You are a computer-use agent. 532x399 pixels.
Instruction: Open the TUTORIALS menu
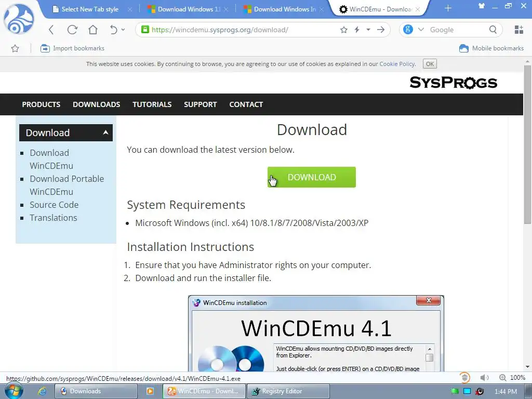click(x=152, y=104)
